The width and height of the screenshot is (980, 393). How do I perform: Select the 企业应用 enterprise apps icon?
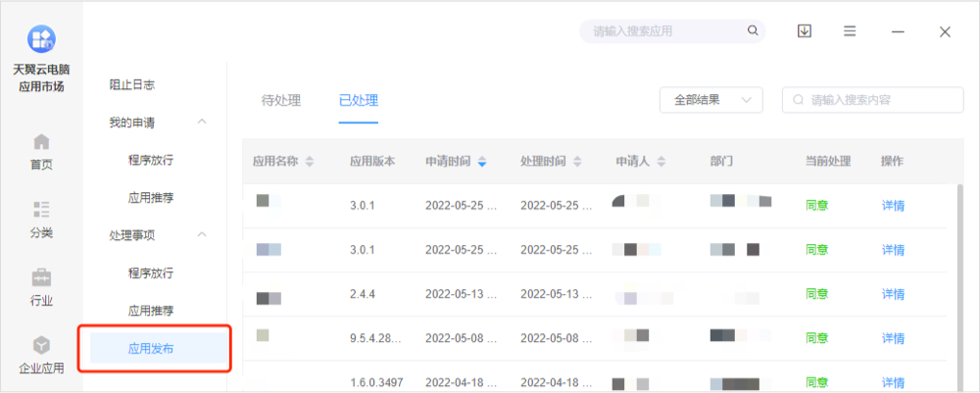point(41,346)
